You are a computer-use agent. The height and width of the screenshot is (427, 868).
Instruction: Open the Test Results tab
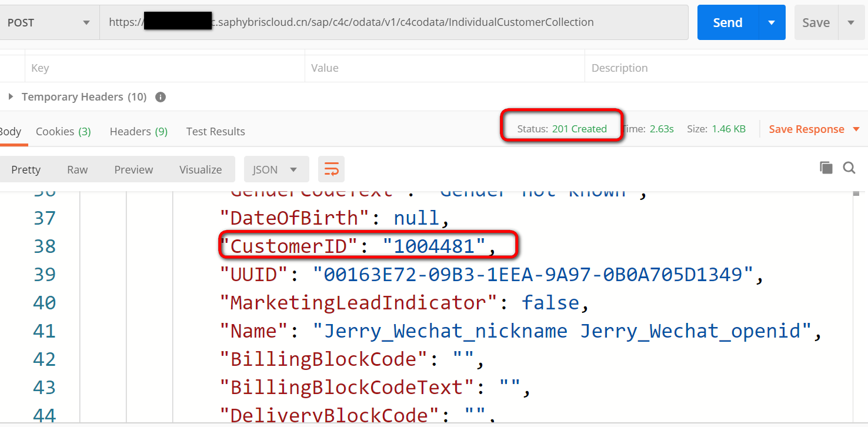[216, 131]
